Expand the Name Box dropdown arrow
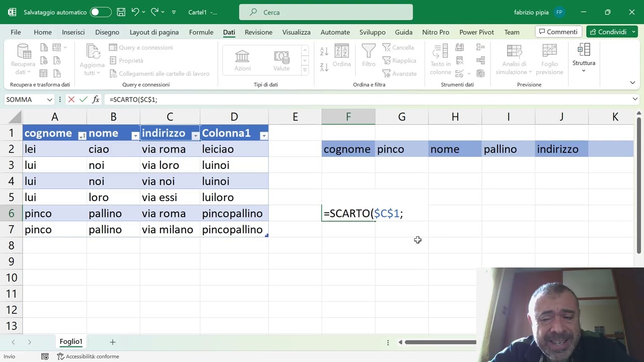 [49, 100]
